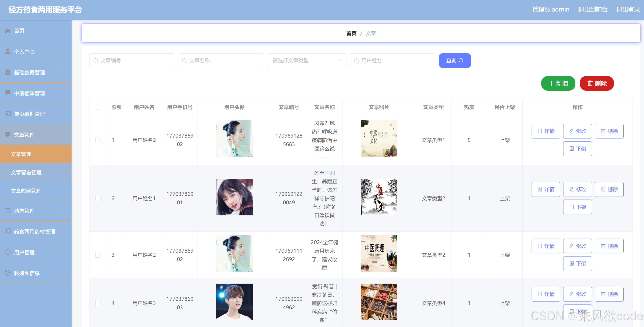The height and width of the screenshot is (327, 644).
Task: Select the checkbox for index 3 row
Action: 98,255
